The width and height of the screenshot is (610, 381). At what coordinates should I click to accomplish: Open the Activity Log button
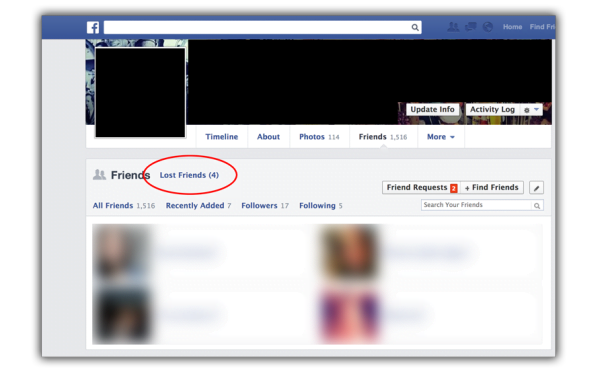492,109
